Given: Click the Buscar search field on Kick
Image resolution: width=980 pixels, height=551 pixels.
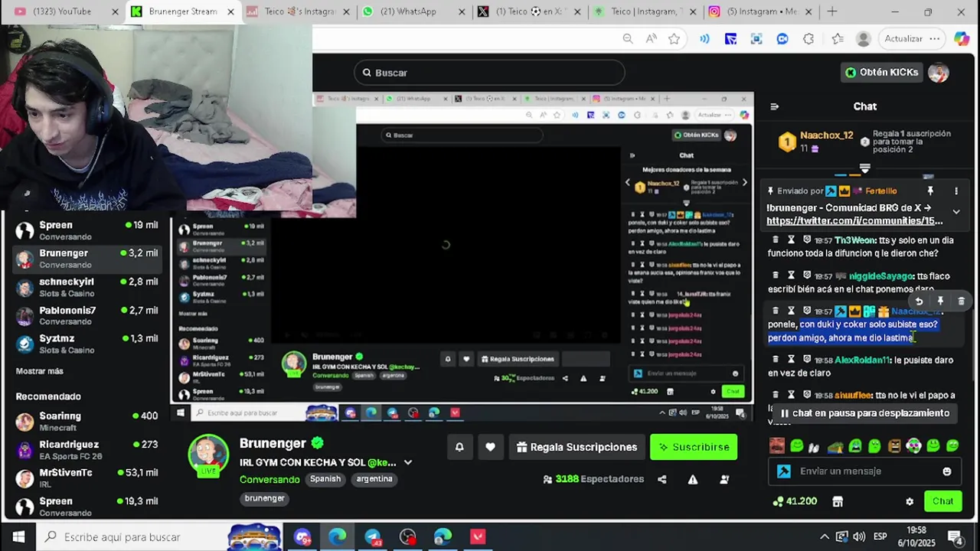Looking at the screenshot, I should [489, 73].
